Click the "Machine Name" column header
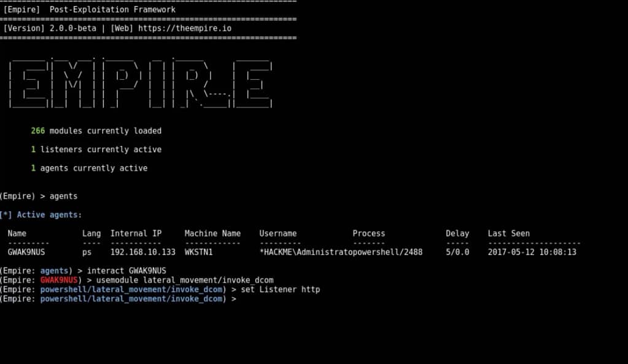The width and height of the screenshot is (628, 364). [212, 233]
